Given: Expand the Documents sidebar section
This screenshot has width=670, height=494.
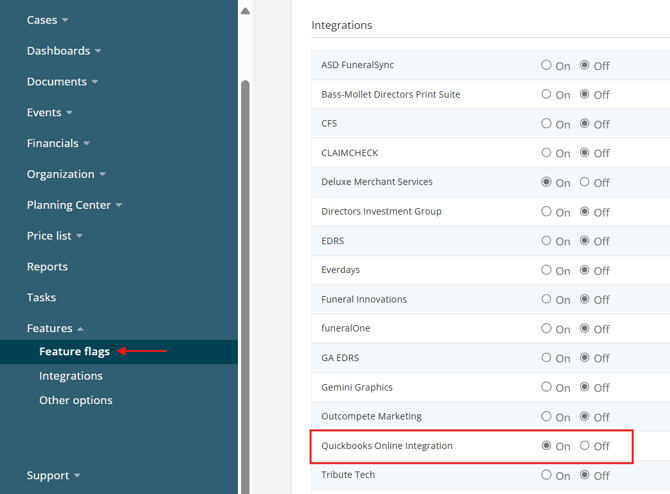Looking at the screenshot, I should coord(62,82).
